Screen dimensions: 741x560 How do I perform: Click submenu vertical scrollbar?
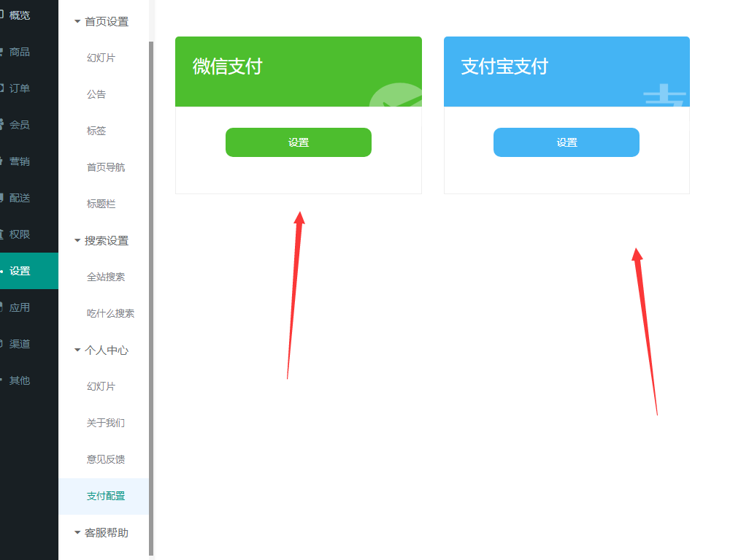pos(151,298)
